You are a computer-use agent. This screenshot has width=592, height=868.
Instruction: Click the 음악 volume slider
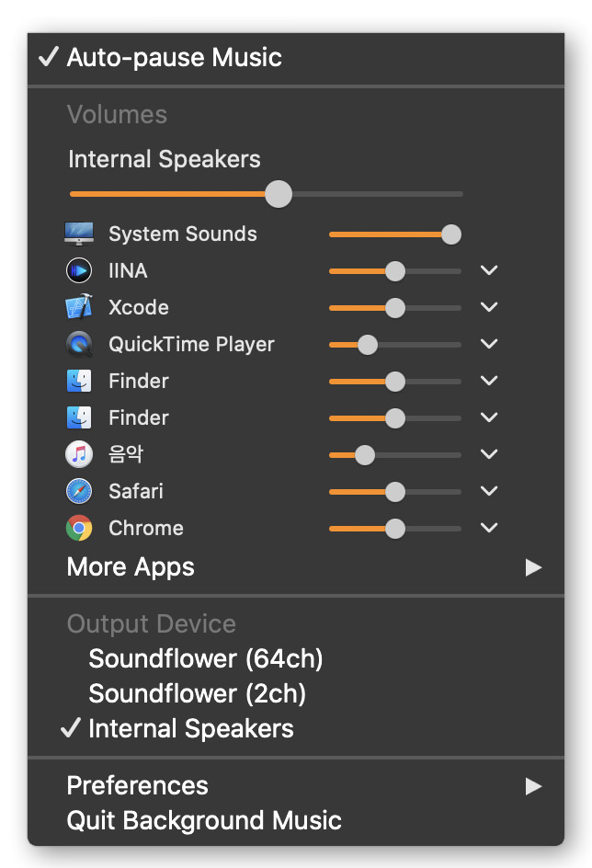(395, 455)
